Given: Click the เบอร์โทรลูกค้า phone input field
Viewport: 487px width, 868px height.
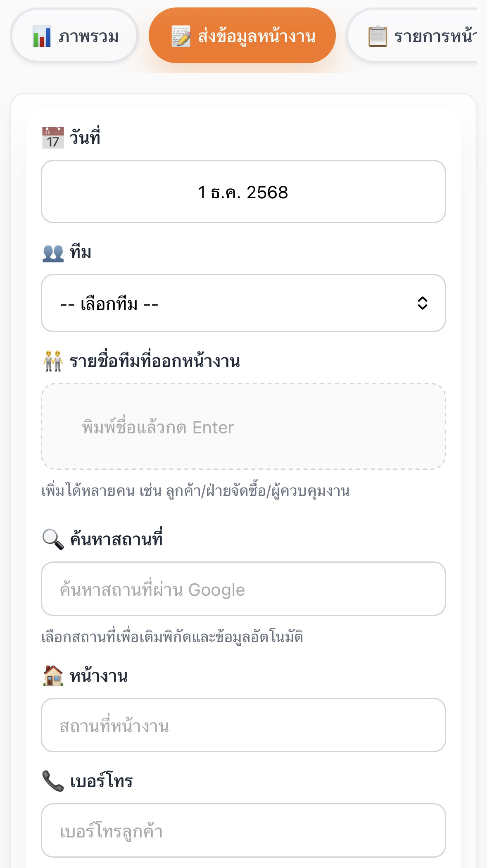Looking at the screenshot, I should 243,830.
